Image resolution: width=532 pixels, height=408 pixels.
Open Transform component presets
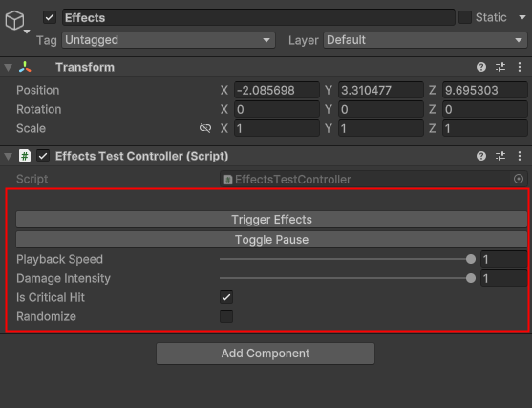click(500, 67)
